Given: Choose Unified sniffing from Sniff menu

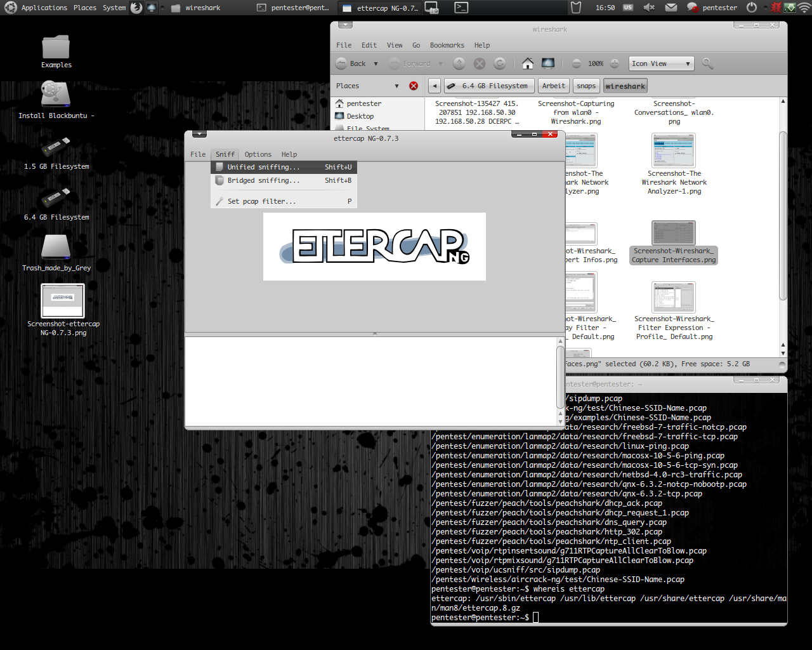Looking at the screenshot, I should 283,167.
